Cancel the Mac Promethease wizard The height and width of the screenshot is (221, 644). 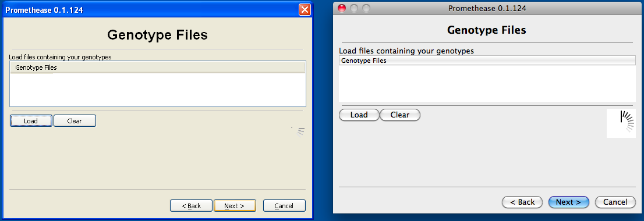click(x=615, y=202)
